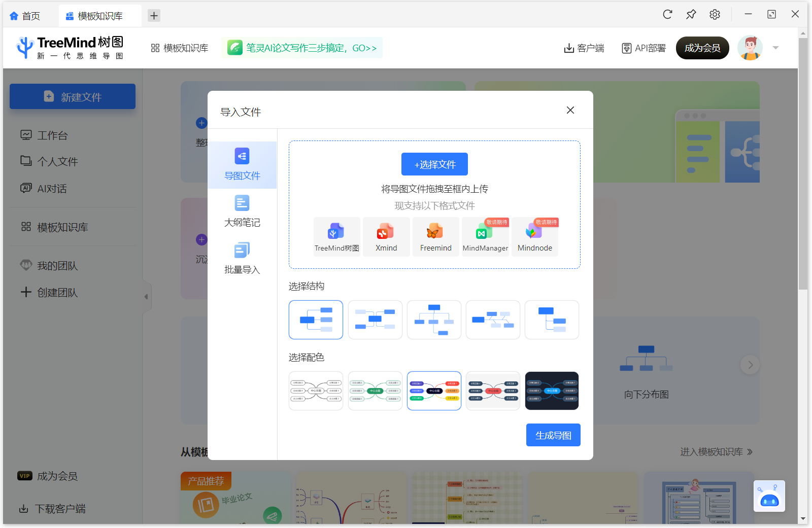Pick the gray and red color scheme

tap(493, 391)
